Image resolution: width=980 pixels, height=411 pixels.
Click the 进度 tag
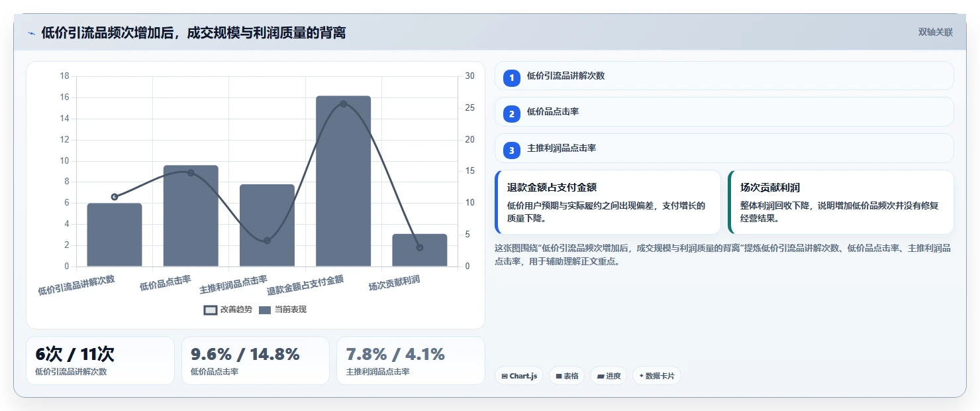tap(609, 376)
